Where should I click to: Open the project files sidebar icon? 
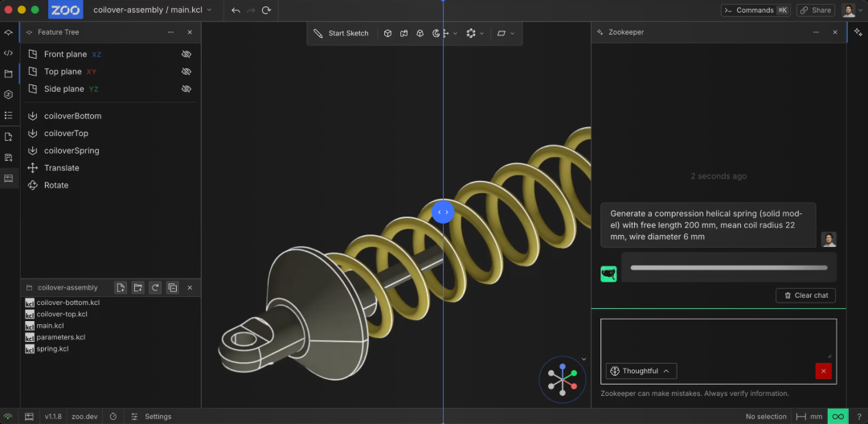click(x=8, y=74)
